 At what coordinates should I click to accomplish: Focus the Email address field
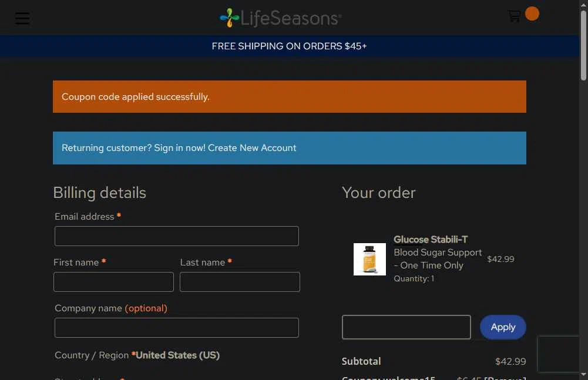[x=177, y=236]
